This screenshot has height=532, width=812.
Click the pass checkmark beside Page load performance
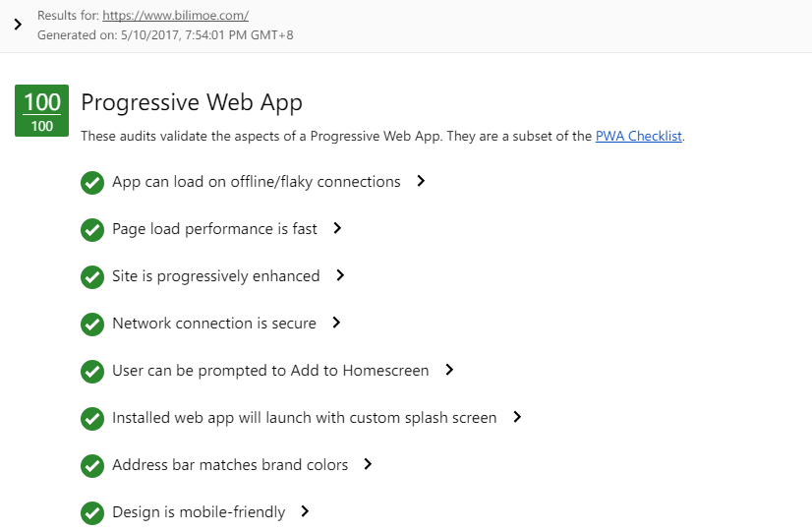point(92,230)
